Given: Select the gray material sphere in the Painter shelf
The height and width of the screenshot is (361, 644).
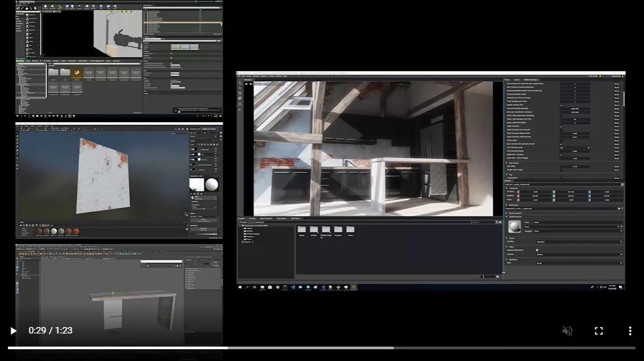Looking at the screenshot, I should (x=62, y=232).
